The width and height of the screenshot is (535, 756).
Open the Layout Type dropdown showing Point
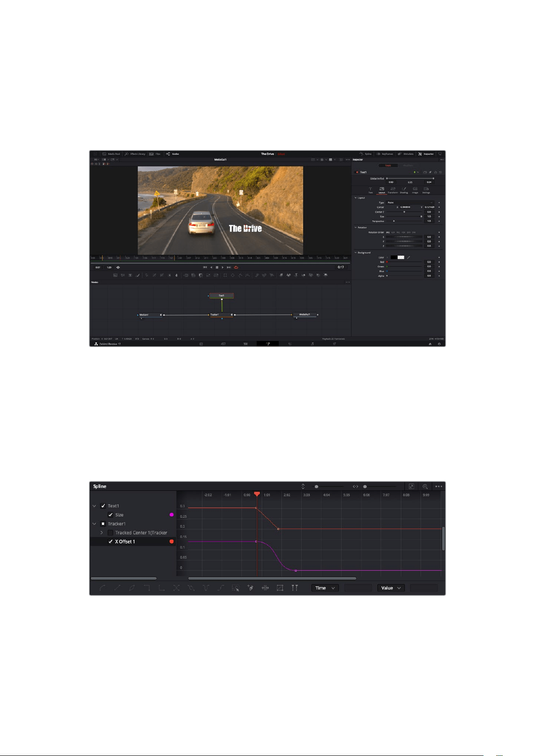pyautogui.click(x=410, y=202)
